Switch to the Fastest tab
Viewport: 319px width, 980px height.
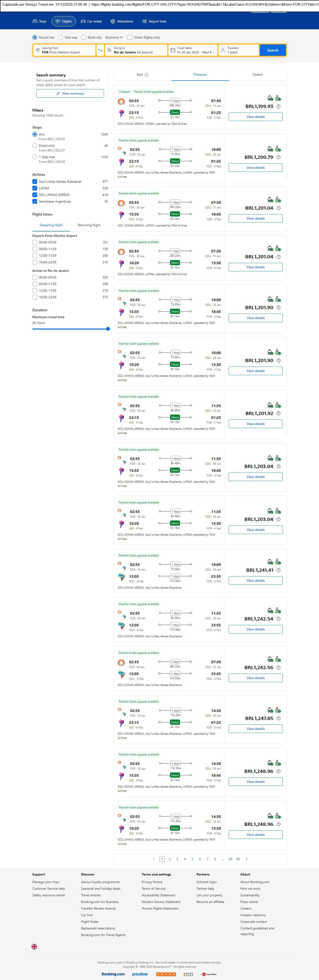click(x=257, y=74)
